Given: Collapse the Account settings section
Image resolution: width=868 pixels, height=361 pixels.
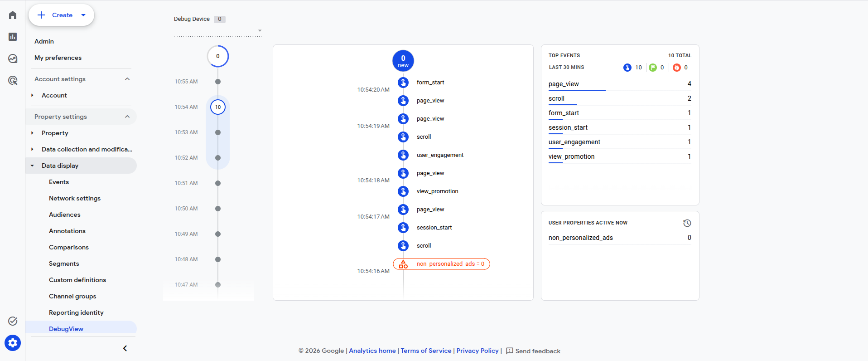Looking at the screenshot, I should click(x=127, y=79).
